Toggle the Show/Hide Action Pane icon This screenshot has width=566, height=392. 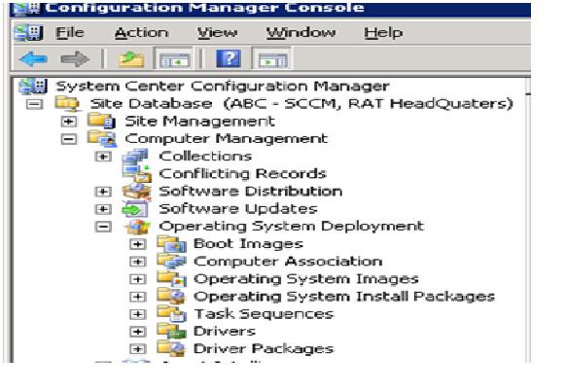tap(272, 59)
